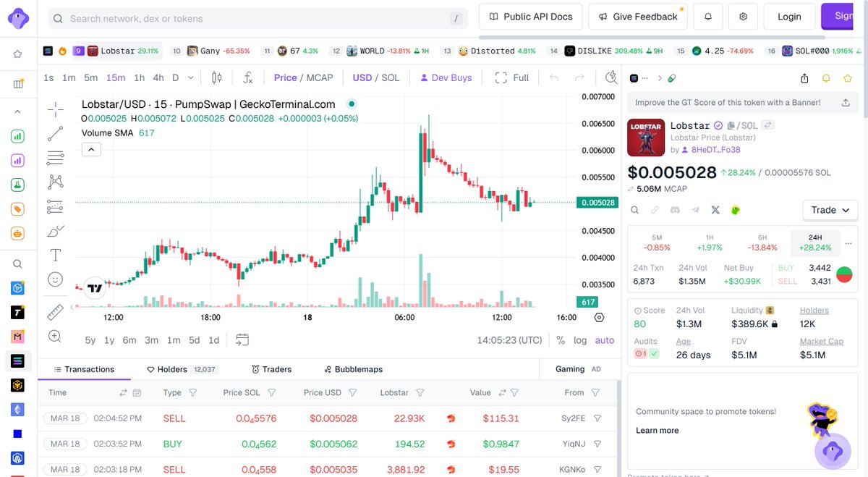Select the ruler measure tool
Viewport: 868px width, 477px height.
pos(56,312)
